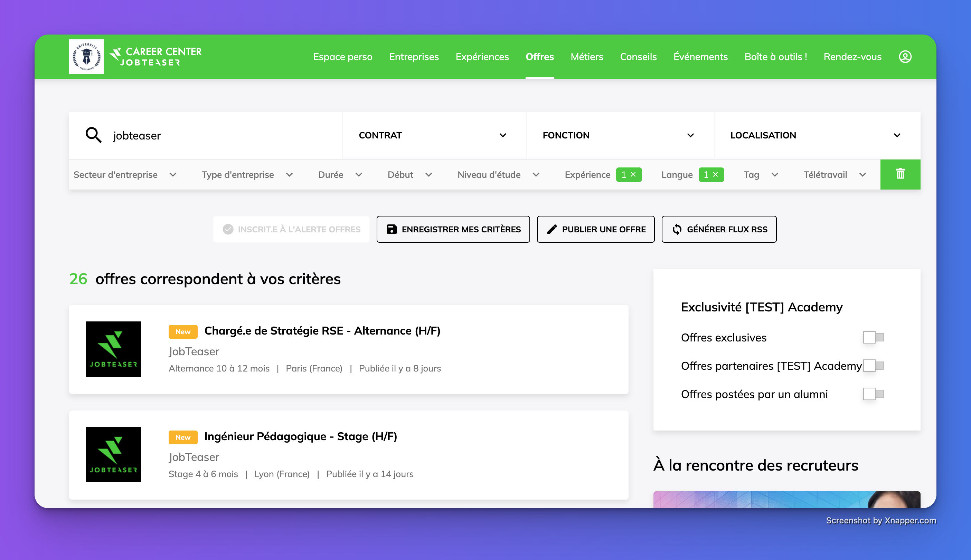The width and height of the screenshot is (971, 560).
Task: Open the user profile account icon
Action: click(905, 57)
